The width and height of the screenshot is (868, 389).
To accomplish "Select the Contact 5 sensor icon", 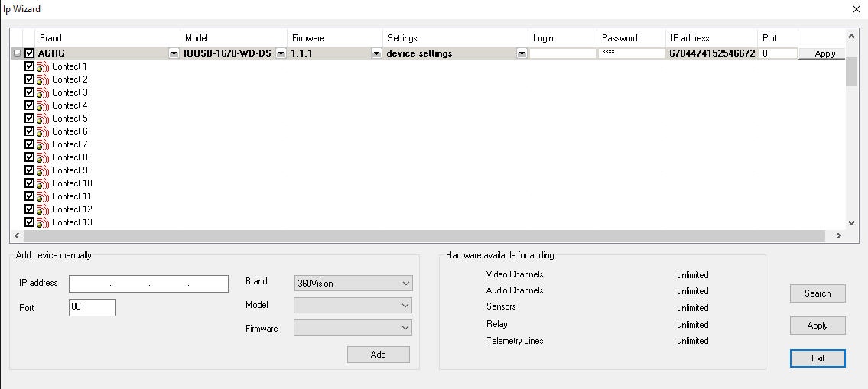I will pyautogui.click(x=43, y=119).
